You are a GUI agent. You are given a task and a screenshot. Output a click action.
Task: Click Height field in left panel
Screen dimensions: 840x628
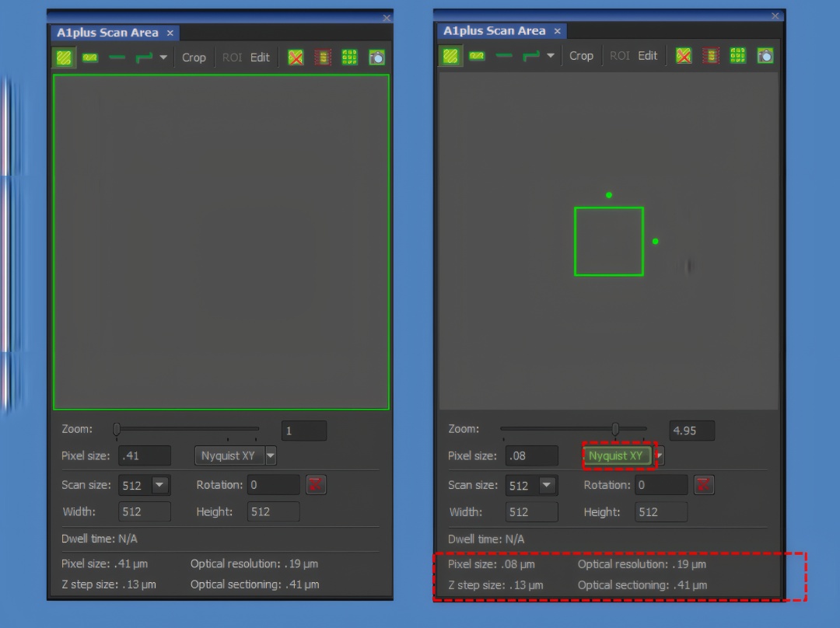click(x=273, y=512)
